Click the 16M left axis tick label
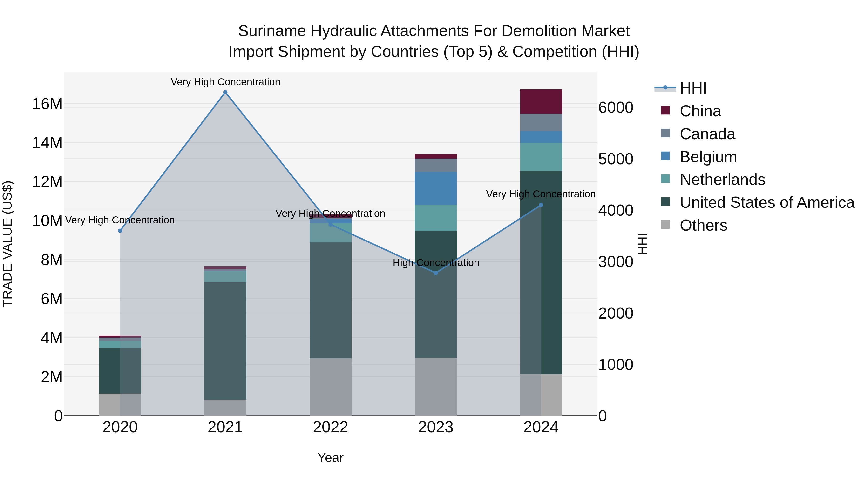868x488 pixels. coord(47,104)
